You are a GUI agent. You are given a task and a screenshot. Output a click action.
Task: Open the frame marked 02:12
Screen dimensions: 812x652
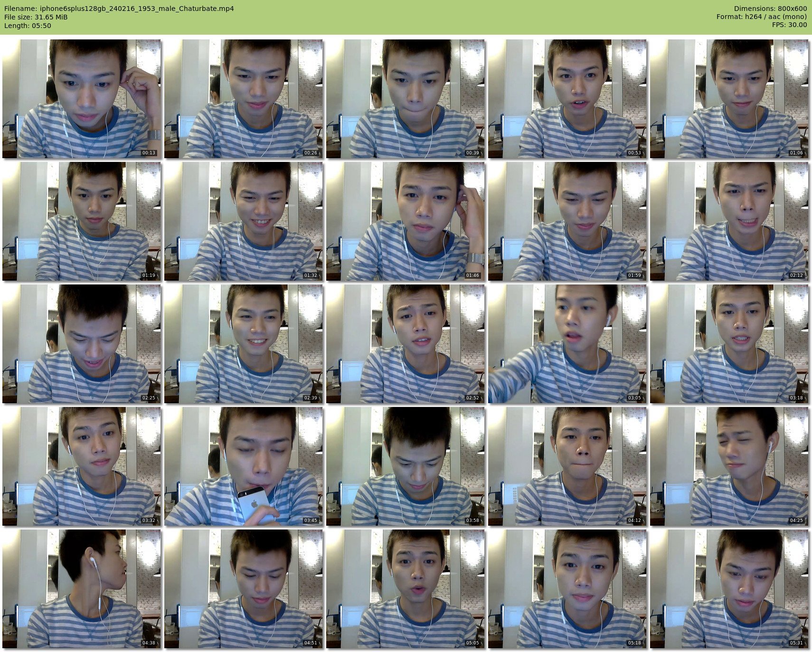coord(729,221)
